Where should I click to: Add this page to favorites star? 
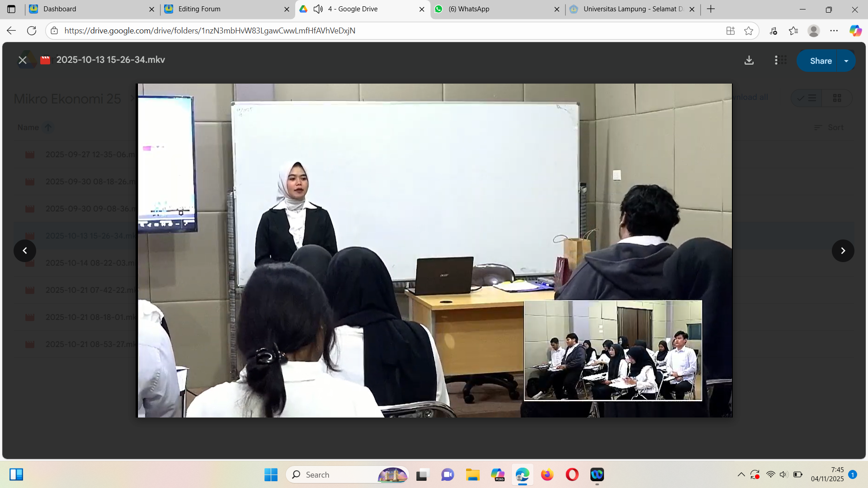tap(749, 31)
